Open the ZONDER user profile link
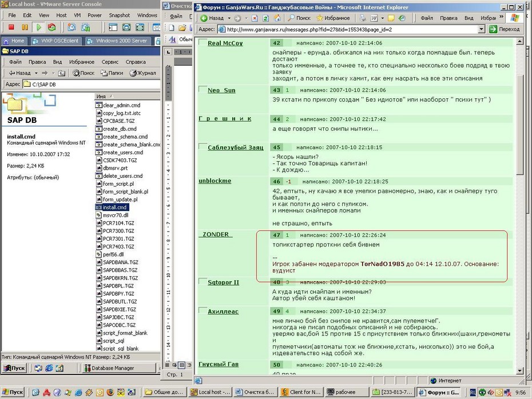 216,234
